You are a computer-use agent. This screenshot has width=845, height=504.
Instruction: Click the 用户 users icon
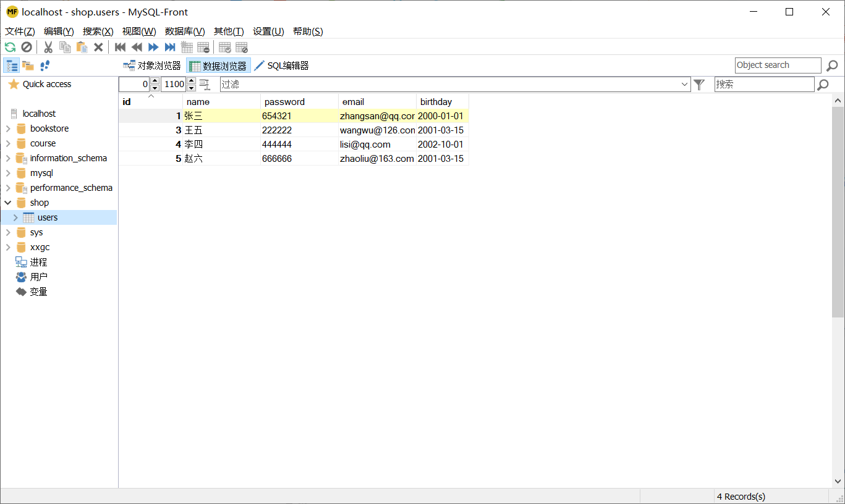[22, 277]
